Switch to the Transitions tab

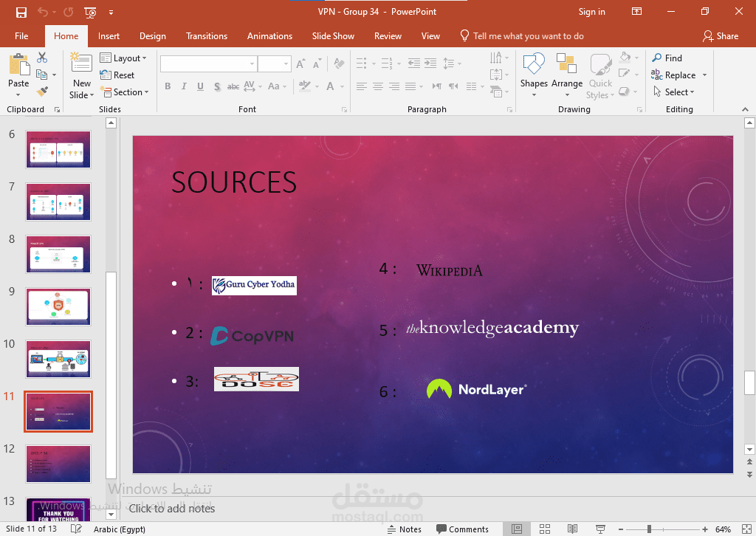(207, 36)
